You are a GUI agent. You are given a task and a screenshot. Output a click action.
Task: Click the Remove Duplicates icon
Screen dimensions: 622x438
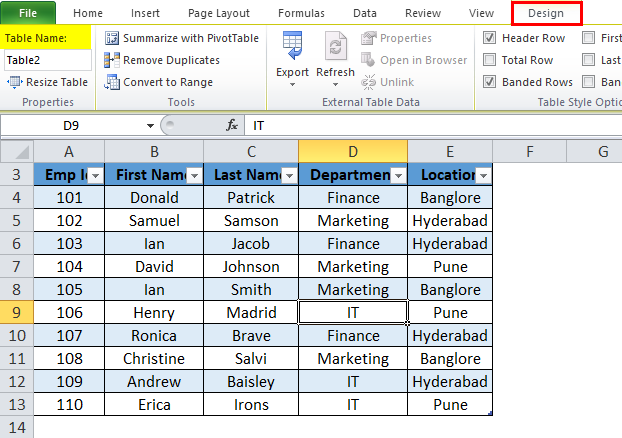tap(112, 60)
